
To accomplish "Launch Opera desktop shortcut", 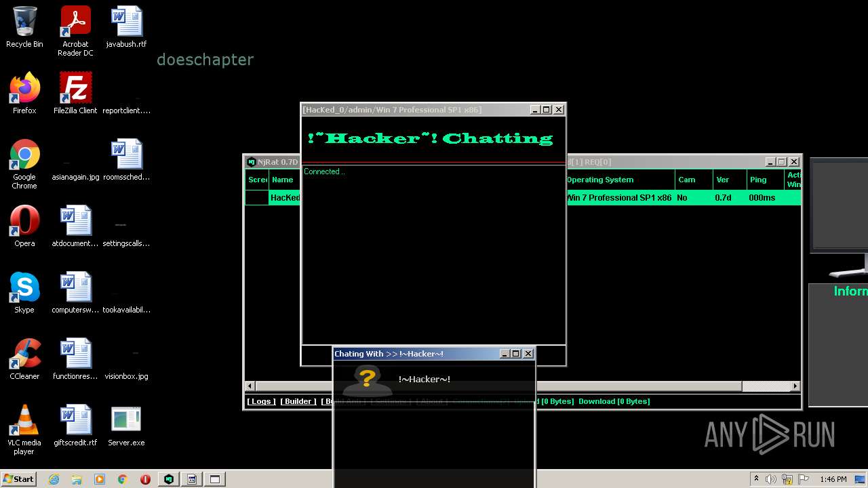I will (x=24, y=226).
